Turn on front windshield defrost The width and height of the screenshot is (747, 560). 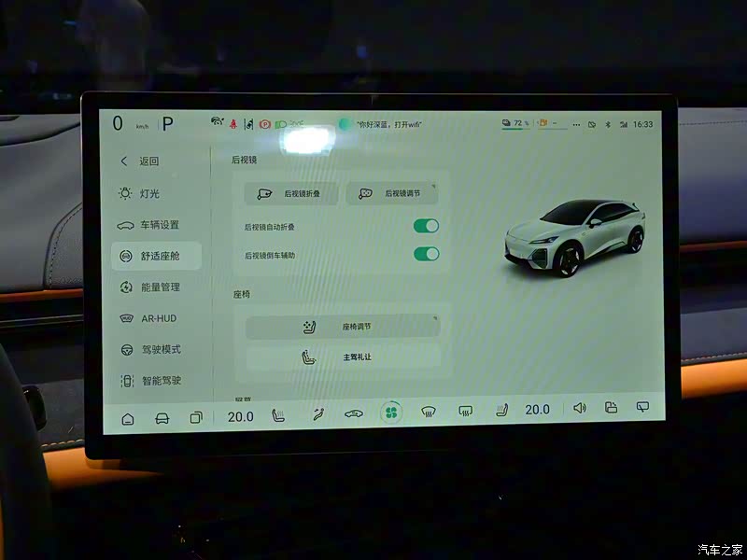pyautogui.click(x=429, y=412)
